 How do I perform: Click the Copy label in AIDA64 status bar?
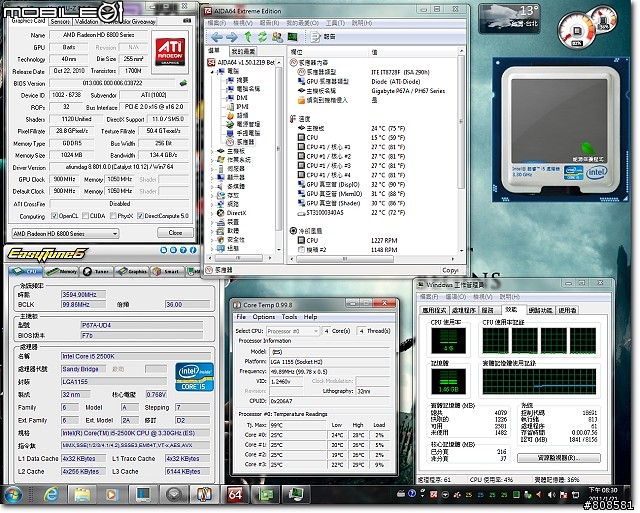click(450, 270)
